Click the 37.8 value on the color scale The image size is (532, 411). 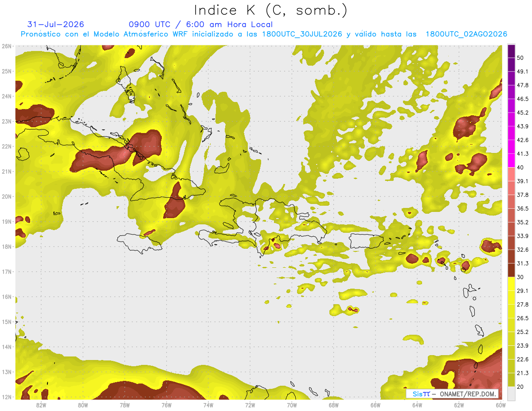click(x=523, y=195)
